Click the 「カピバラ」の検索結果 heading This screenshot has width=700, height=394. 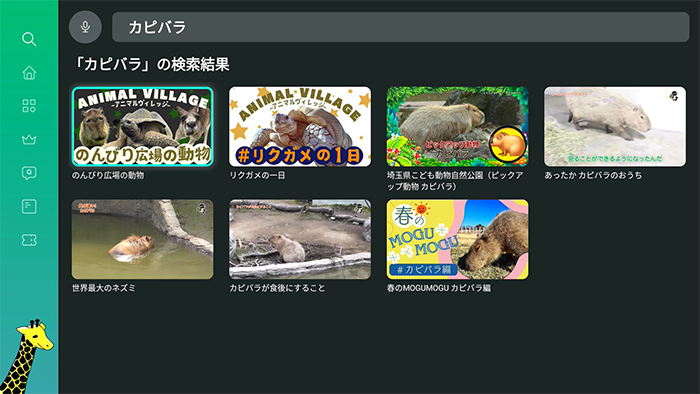click(x=151, y=64)
